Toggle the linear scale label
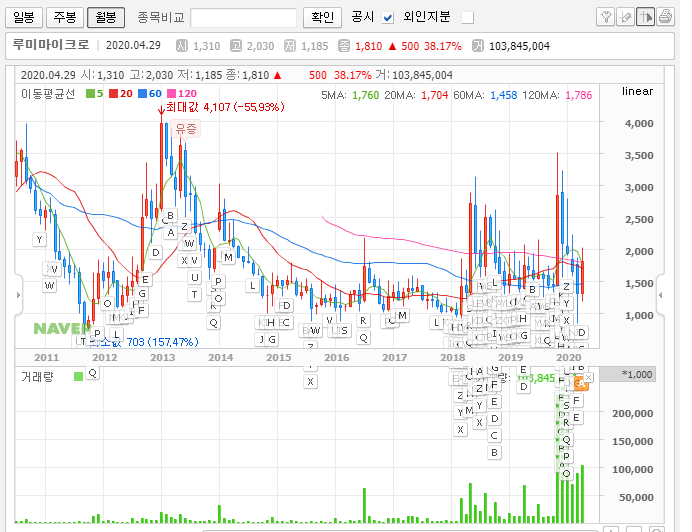This screenshot has height=532, width=692. click(637, 91)
